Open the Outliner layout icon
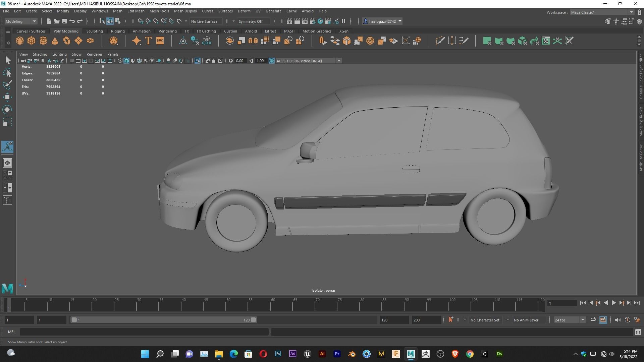The height and width of the screenshot is (362, 644). tap(7, 200)
